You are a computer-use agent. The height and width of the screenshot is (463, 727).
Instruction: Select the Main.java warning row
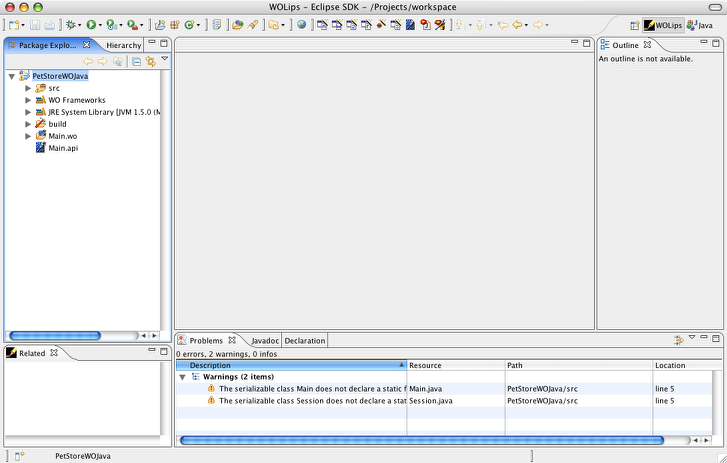point(444,389)
